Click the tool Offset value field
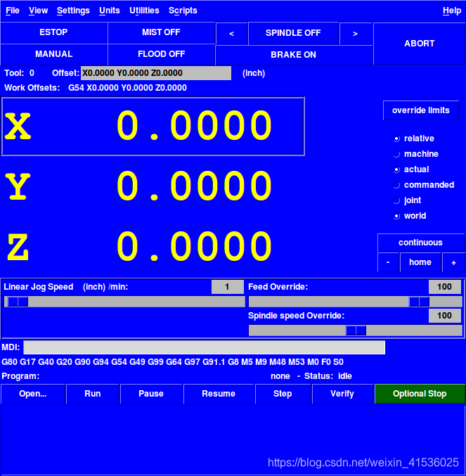 point(156,73)
